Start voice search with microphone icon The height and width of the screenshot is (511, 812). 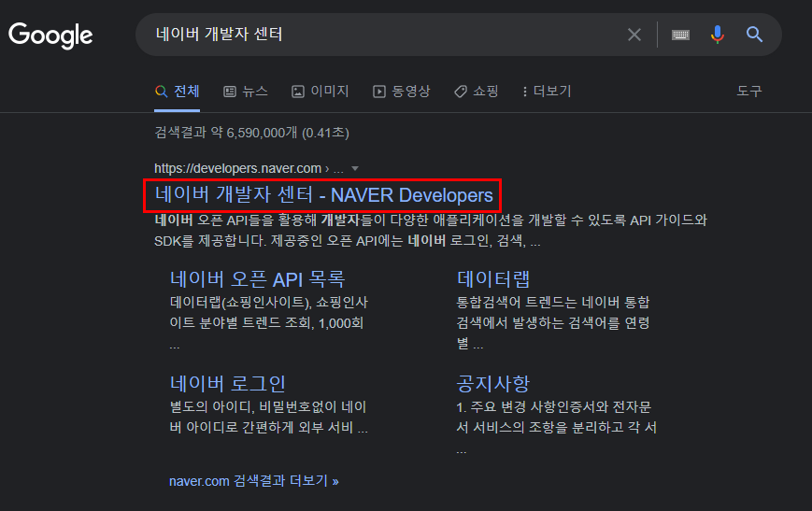(718, 35)
